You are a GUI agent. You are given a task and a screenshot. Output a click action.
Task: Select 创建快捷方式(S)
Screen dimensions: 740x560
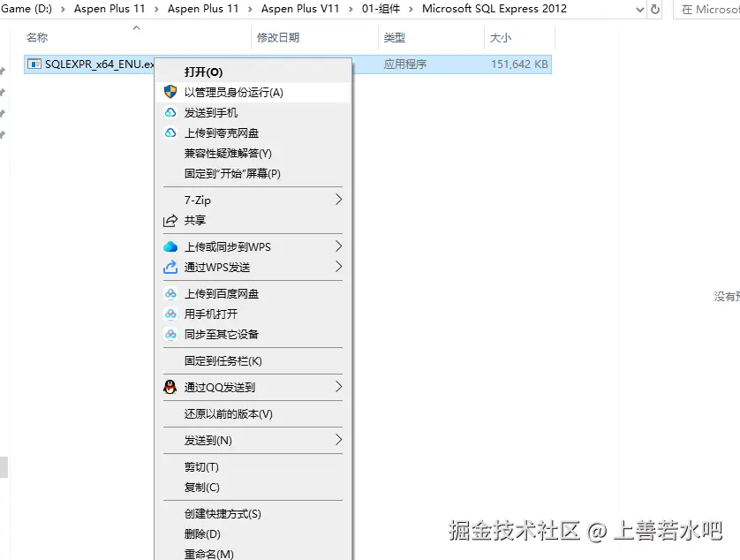(x=253, y=513)
